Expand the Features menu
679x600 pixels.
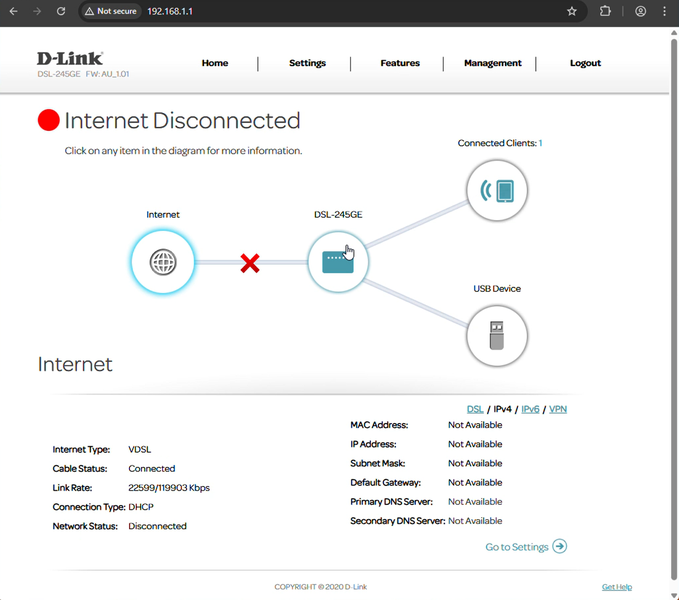pyautogui.click(x=400, y=63)
